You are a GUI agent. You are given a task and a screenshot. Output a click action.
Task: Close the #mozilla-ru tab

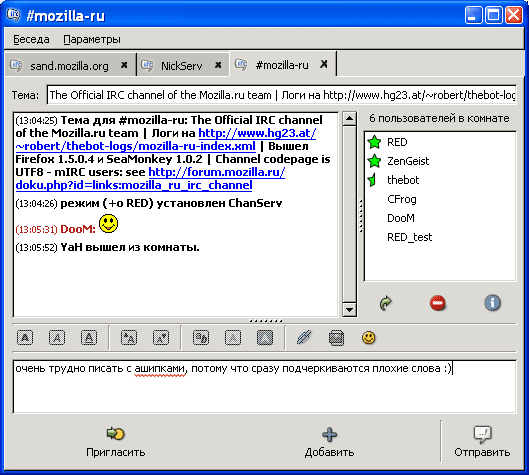pos(324,64)
